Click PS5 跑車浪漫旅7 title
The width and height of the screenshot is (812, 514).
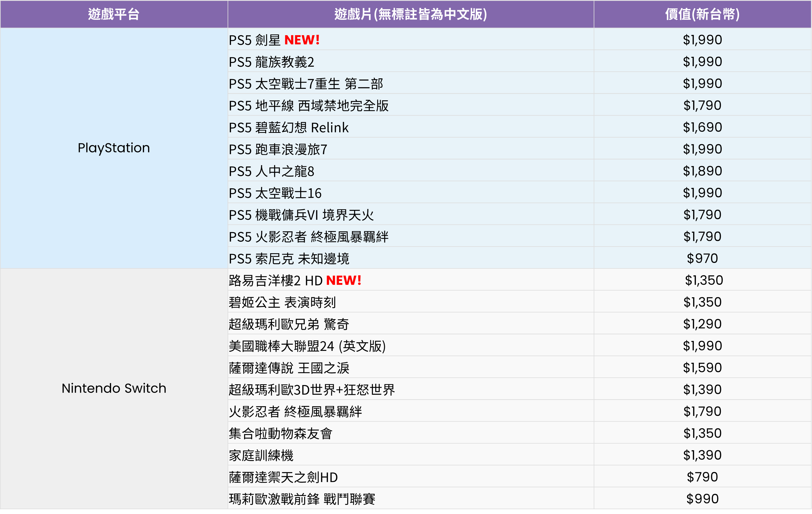278,150
